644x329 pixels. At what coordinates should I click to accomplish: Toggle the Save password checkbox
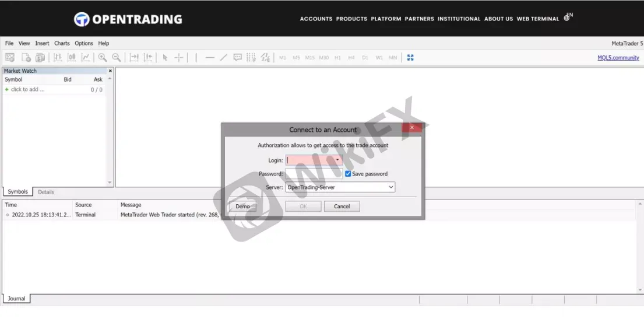(348, 174)
